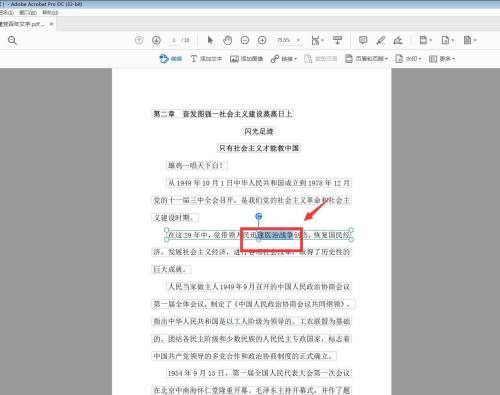Open the first document tool dropdown
Viewport: 500px width, 395px height.
425,40
